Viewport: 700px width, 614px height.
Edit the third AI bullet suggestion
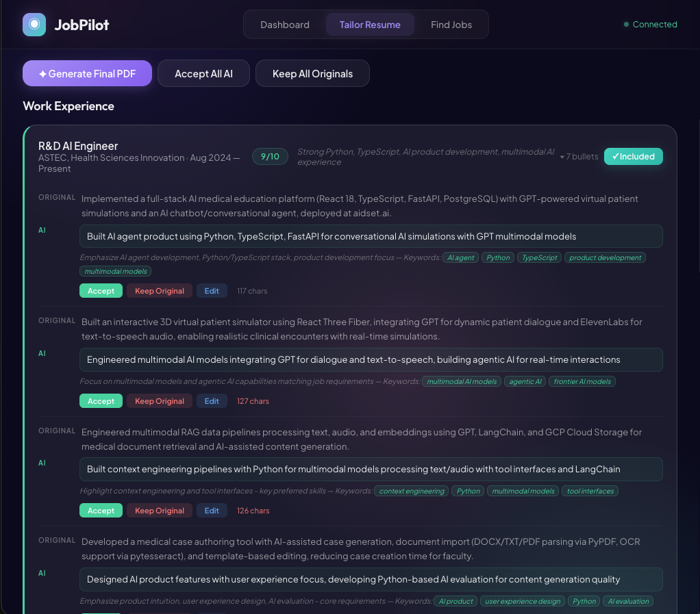coord(212,510)
